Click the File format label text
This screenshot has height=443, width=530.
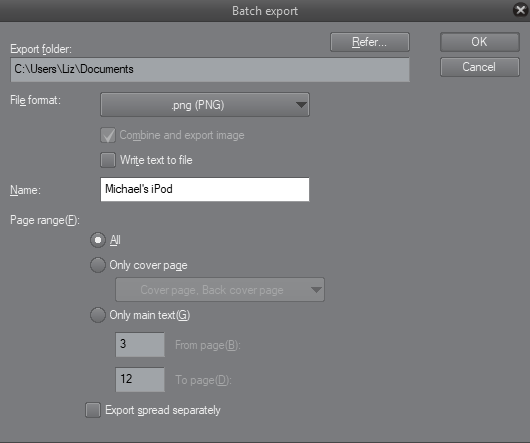click(x=35, y=100)
